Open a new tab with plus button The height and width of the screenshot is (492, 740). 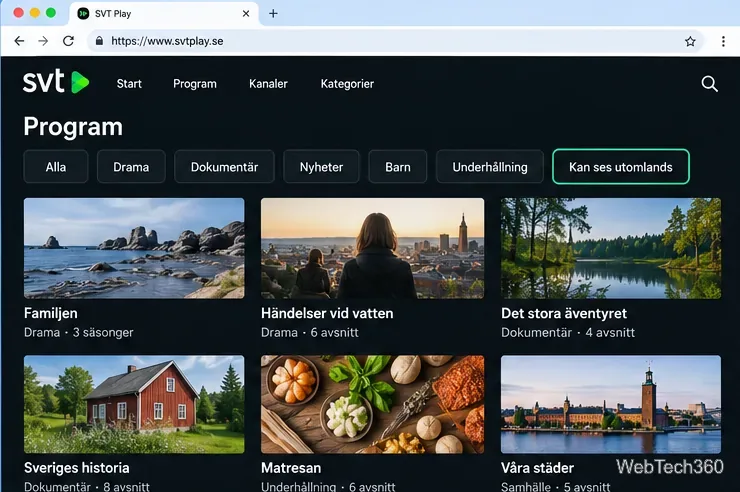pos(273,14)
